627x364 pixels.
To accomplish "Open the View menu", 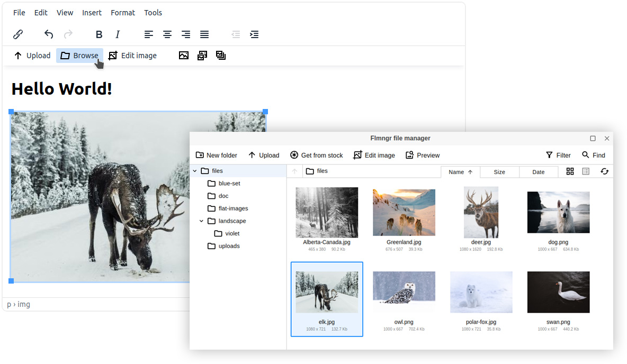I will pyautogui.click(x=65, y=13).
